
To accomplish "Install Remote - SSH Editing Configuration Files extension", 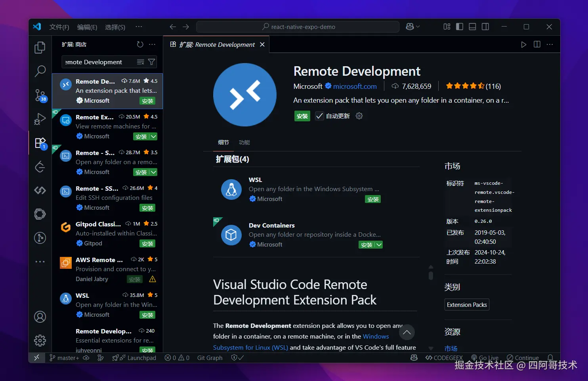I will click(147, 208).
